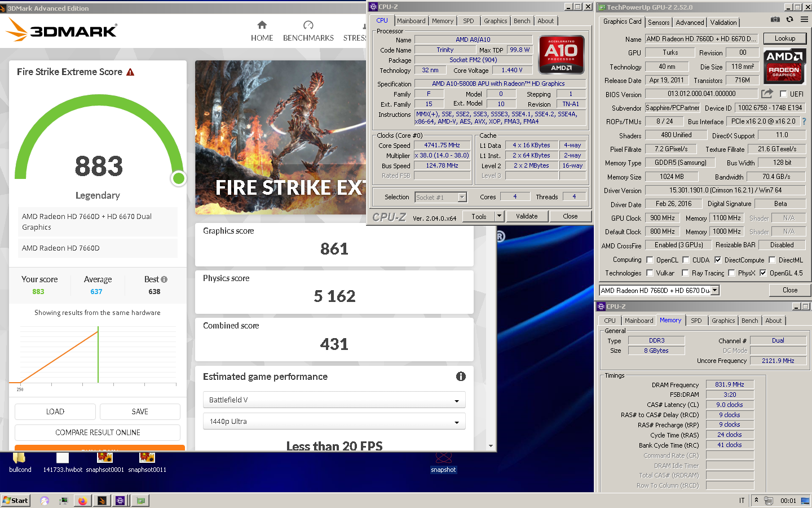
Task: Click the Bus Interface question mark icon
Action: point(804,121)
